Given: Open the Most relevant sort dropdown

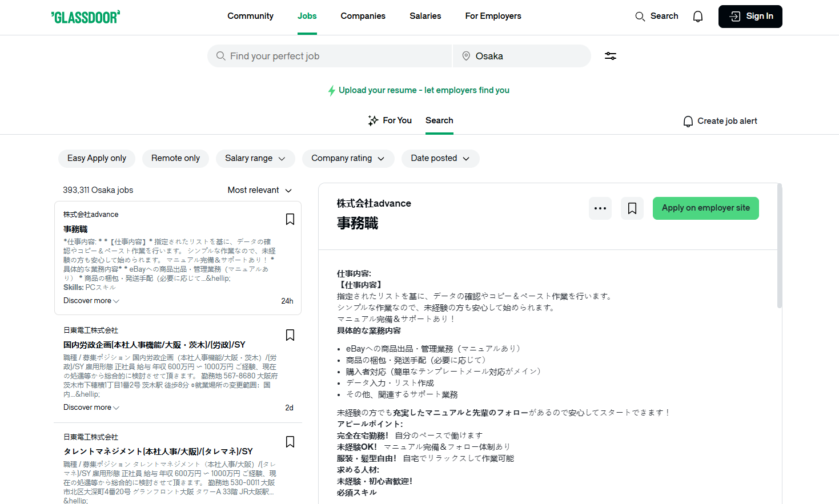Looking at the screenshot, I should click(x=260, y=190).
